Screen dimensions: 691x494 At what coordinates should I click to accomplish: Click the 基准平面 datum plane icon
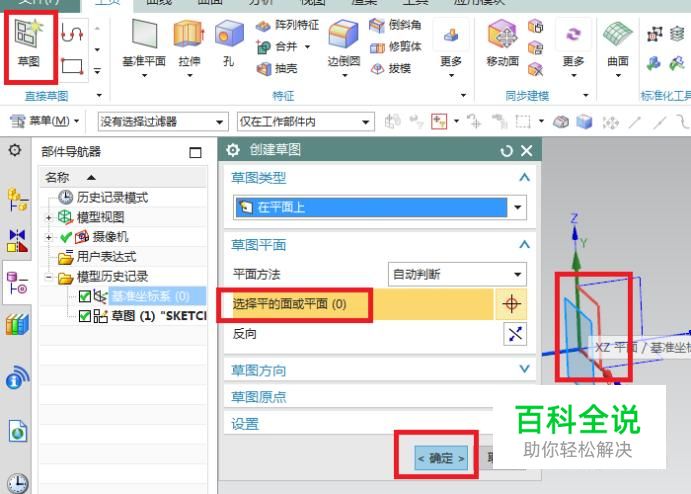click(x=145, y=34)
